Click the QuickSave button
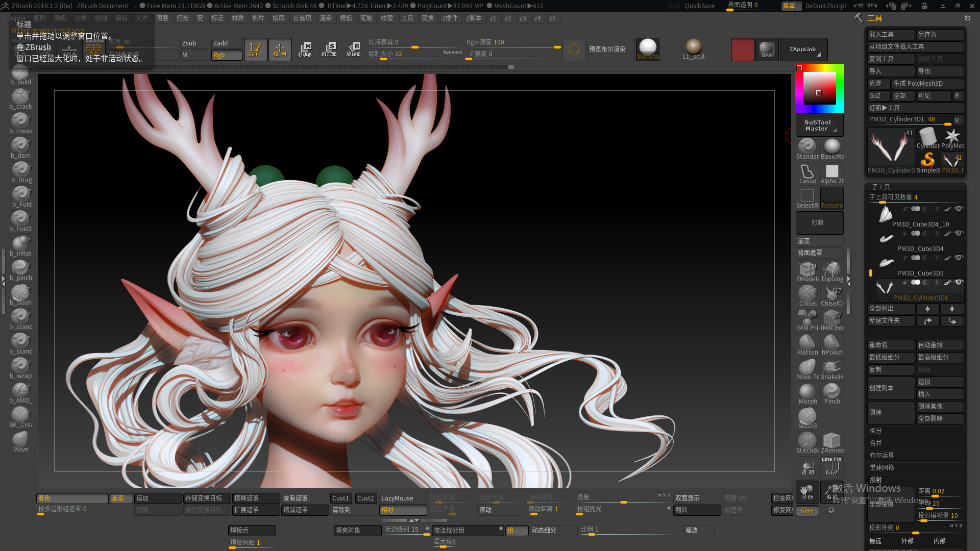980x551 pixels. point(700,6)
